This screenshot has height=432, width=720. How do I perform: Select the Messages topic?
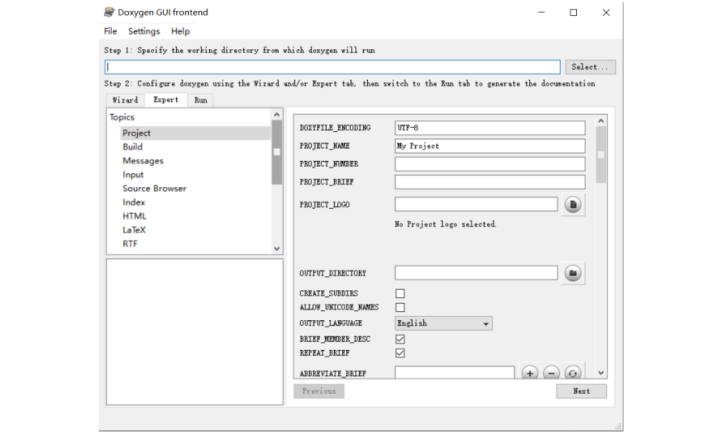[x=143, y=161]
